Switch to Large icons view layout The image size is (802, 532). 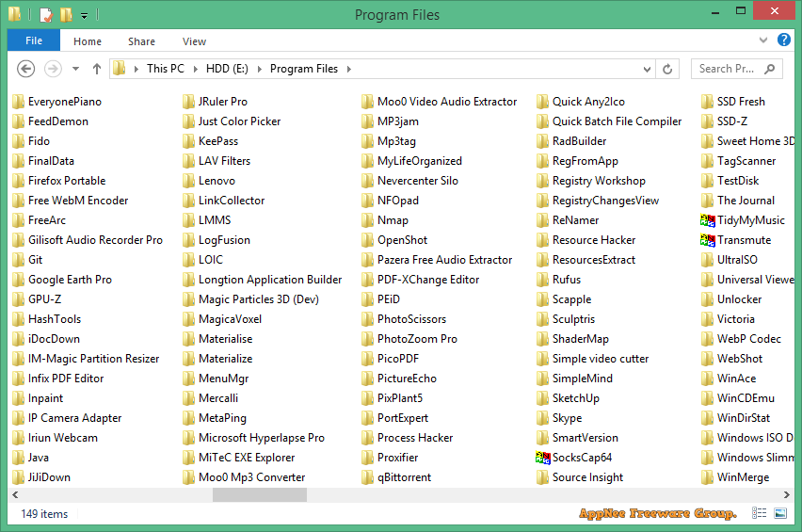point(780,513)
